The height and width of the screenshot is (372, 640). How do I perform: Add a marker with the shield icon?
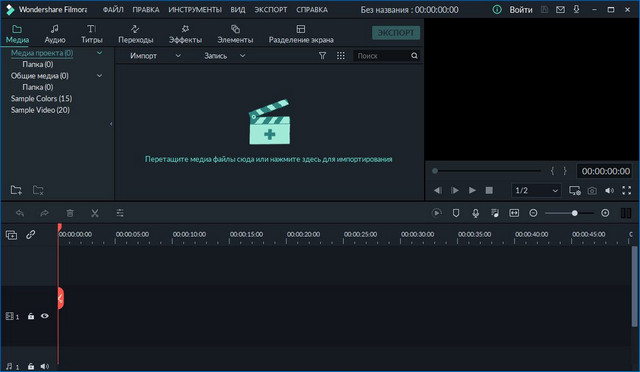coord(456,213)
